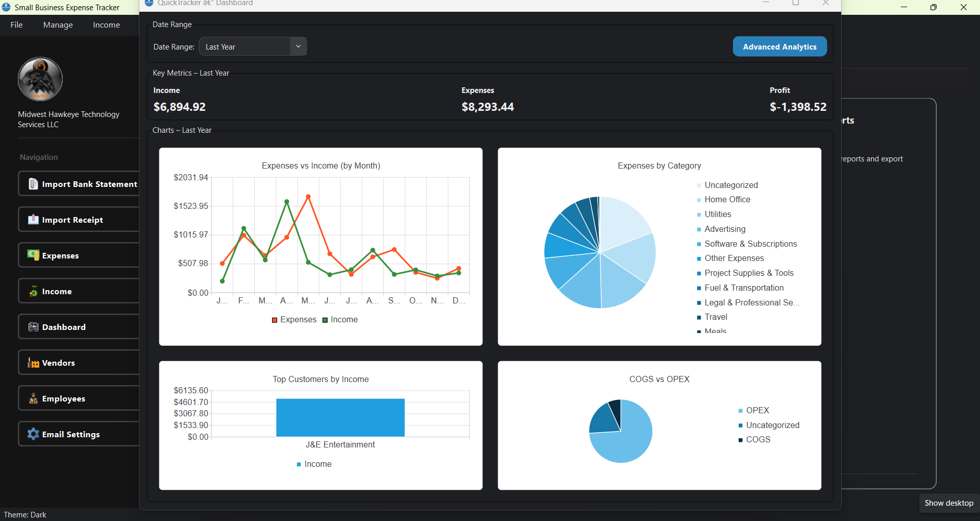Click the Midwest Hawkeye company logo
This screenshot has height=521, width=980.
click(40, 79)
